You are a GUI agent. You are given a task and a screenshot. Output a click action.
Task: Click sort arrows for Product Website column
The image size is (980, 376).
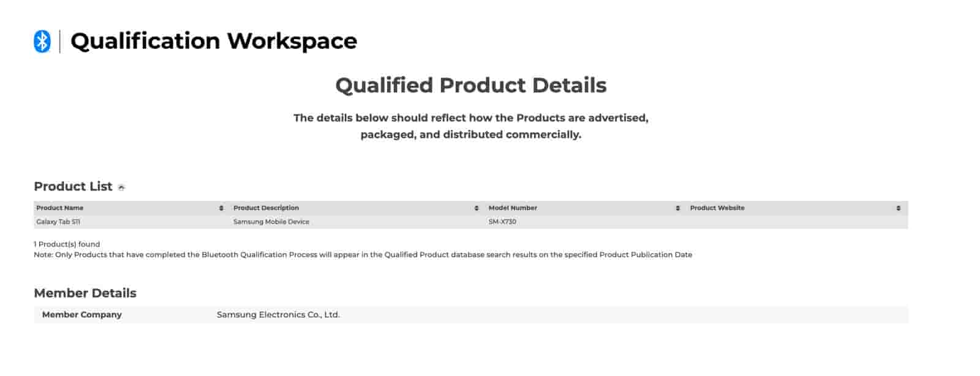point(898,208)
